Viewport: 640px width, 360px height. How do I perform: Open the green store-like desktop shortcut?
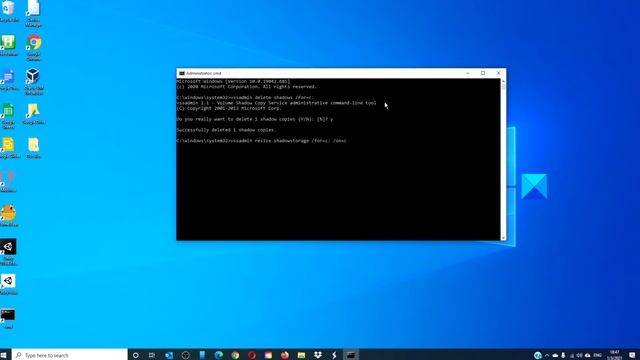(x=8, y=45)
